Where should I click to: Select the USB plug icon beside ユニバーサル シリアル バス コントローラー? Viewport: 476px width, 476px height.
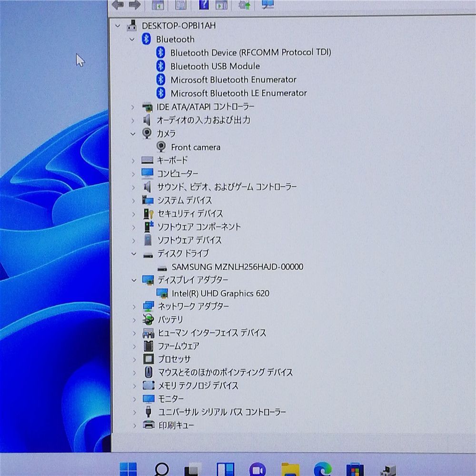click(149, 412)
